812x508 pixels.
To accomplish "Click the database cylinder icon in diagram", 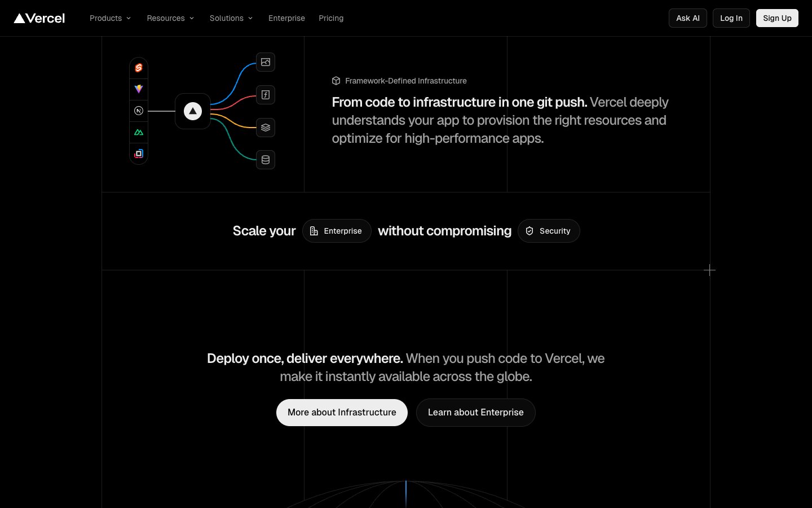I will [x=266, y=160].
